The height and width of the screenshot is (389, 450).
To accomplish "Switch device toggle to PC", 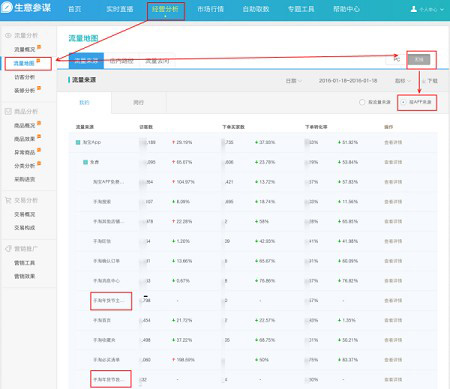I will point(396,59).
